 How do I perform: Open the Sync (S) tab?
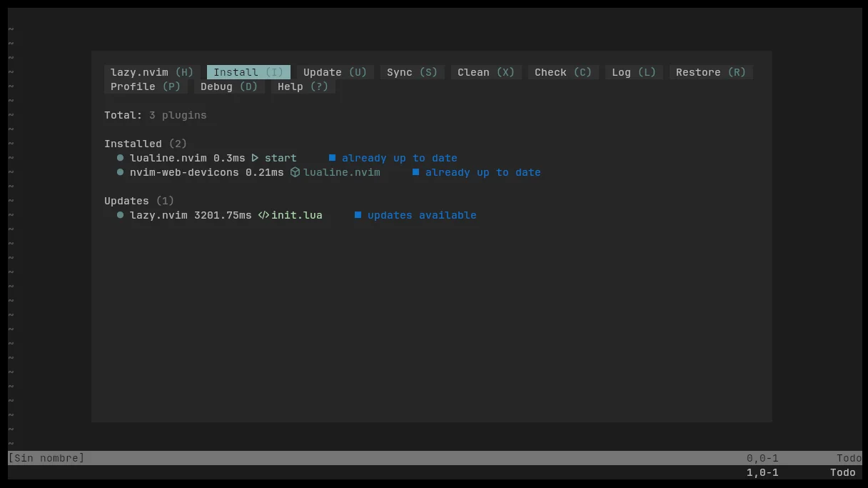412,72
